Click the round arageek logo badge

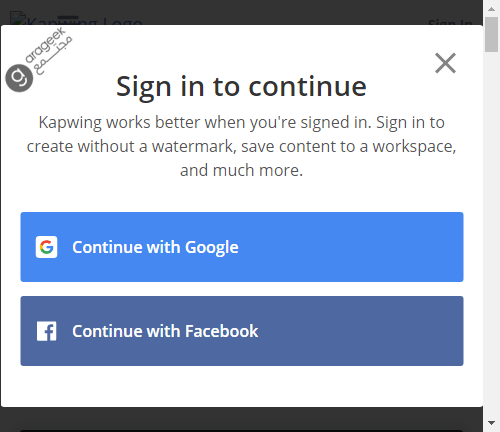pyautogui.click(x=19, y=78)
